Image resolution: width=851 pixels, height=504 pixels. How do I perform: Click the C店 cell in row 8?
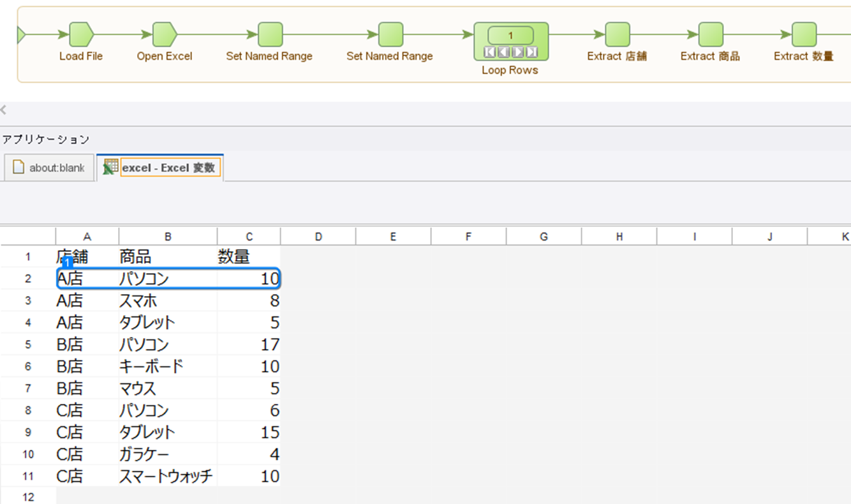tap(87, 410)
